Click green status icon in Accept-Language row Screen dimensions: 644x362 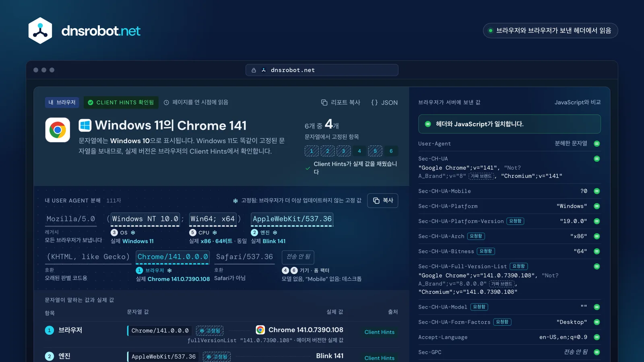[597, 337]
